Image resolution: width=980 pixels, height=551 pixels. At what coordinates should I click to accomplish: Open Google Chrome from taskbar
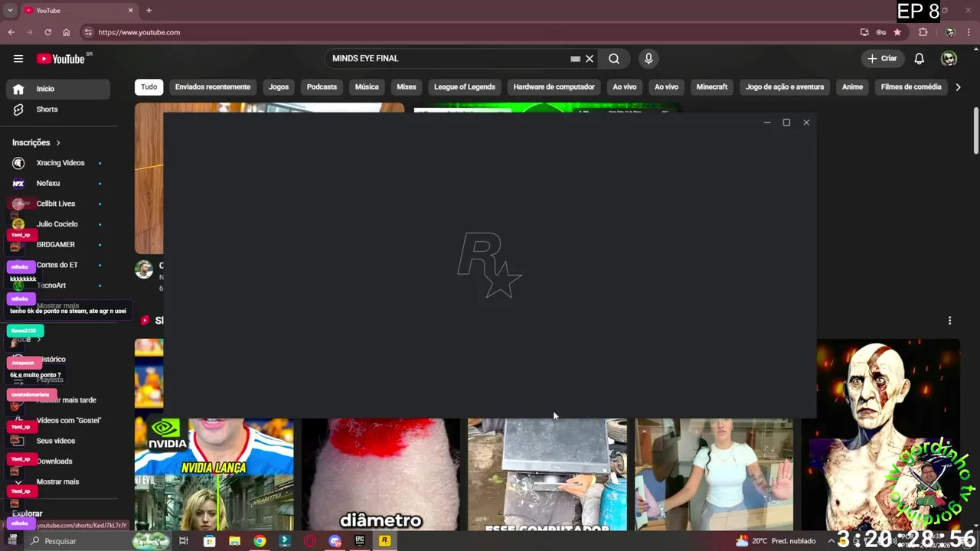coord(260,541)
